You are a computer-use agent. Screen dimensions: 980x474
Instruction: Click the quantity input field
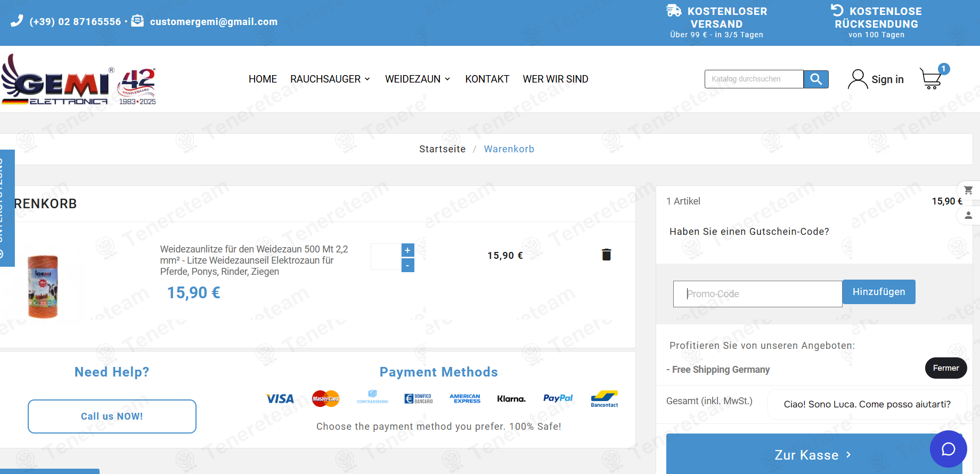(x=386, y=257)
